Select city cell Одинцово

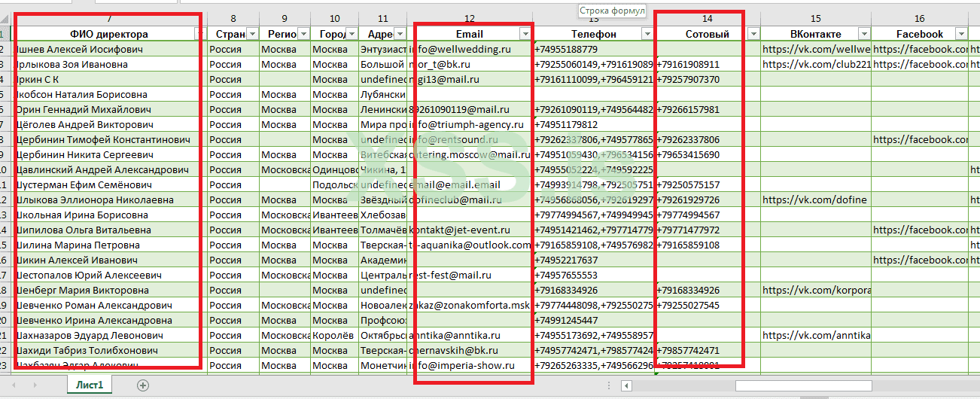point(334,169)
